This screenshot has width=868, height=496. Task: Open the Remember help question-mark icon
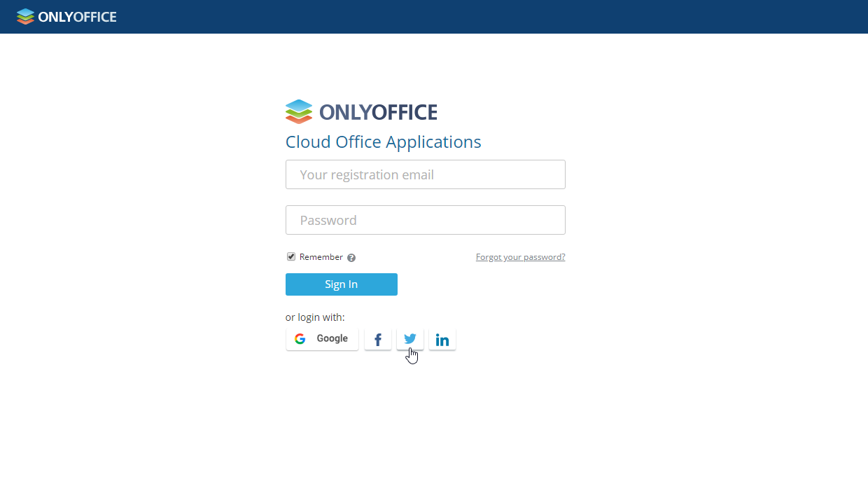(x=351, y=258)
